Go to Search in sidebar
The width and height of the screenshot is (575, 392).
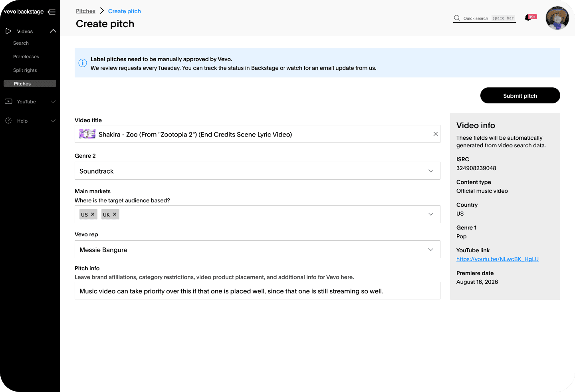point(21,43)
